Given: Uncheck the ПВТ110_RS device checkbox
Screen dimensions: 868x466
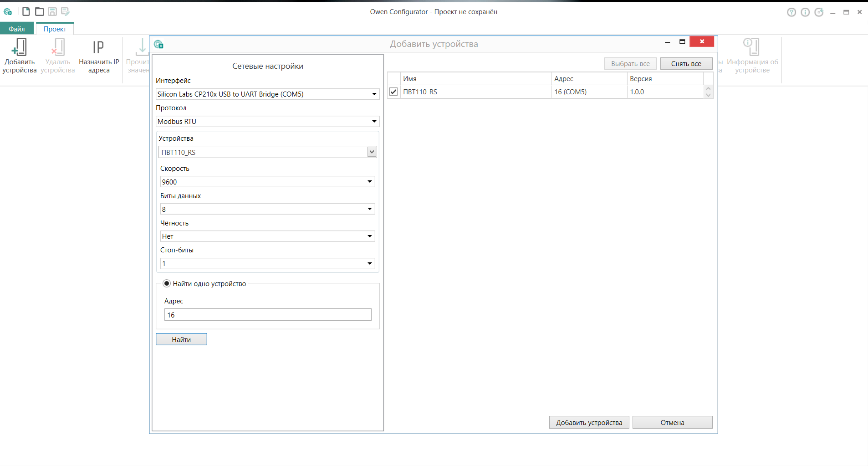Looking at the screenshot, I should [x=393, y=92].
